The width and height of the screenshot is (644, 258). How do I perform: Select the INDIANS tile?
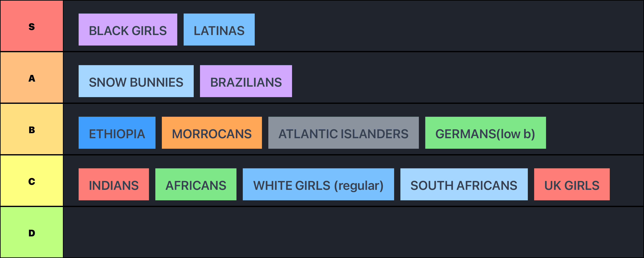[113, 184]
